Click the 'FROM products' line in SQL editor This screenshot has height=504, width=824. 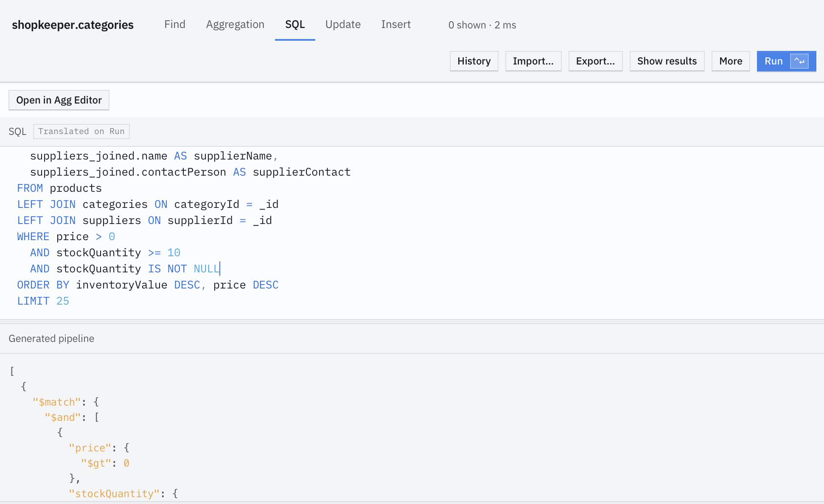(59, 188)
